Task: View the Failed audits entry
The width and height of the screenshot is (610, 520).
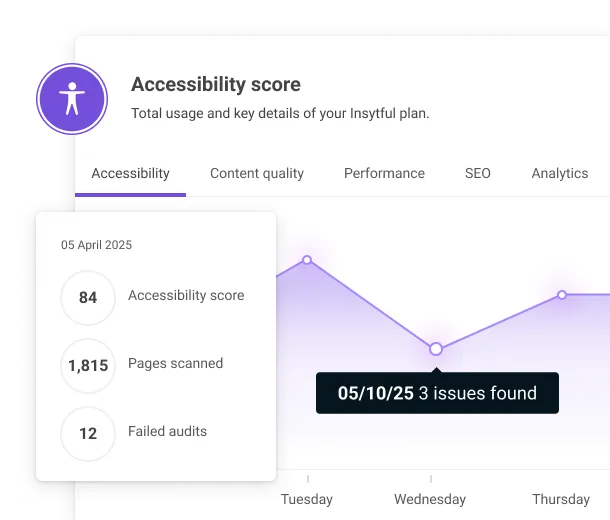Action: [167, 431]
